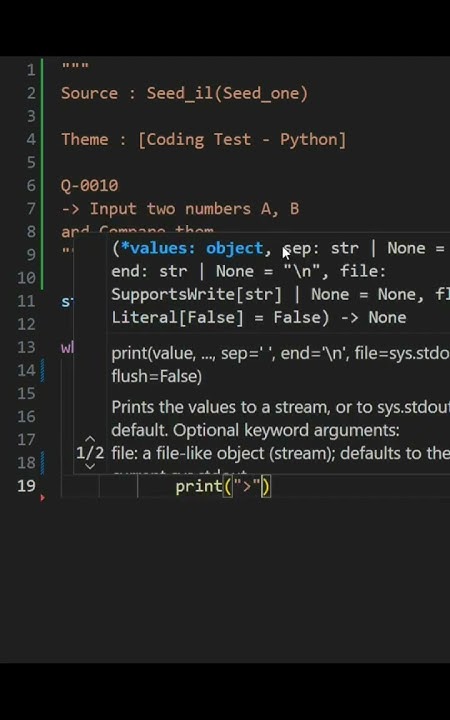Click 'Literal[False] = False) -> None' tooltip text
Viewport: 450px width, 720px height.
coord(259,318)
